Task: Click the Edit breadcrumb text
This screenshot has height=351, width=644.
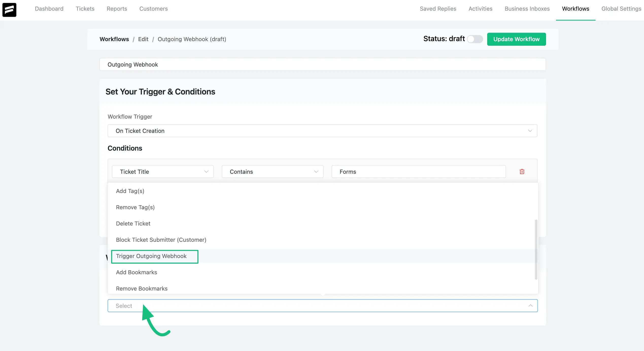Action: pos(143,39)
